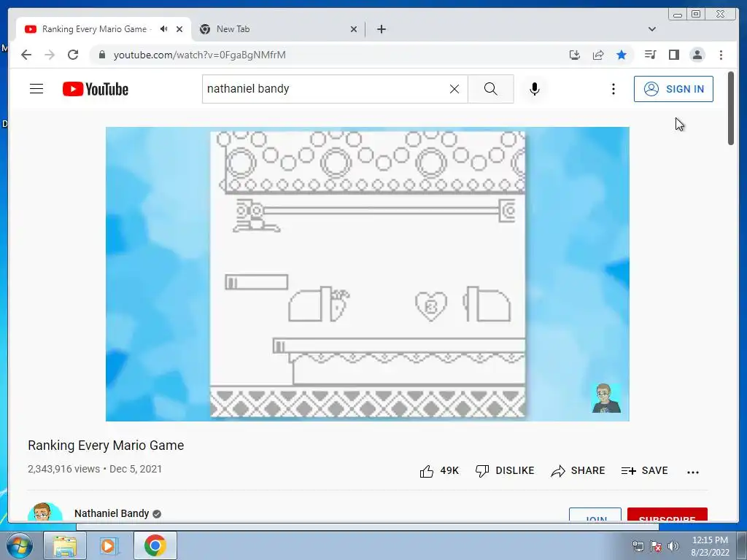Viewport: 747px width, 560px height.
Task: Open the Action Center flag icon
Action: [656, 546]
